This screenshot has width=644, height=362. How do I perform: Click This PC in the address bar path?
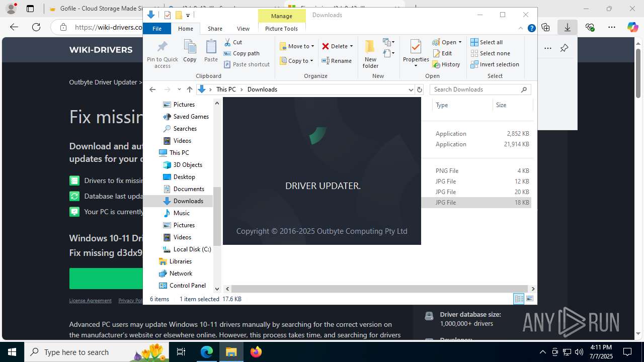[x=226, y=89]
